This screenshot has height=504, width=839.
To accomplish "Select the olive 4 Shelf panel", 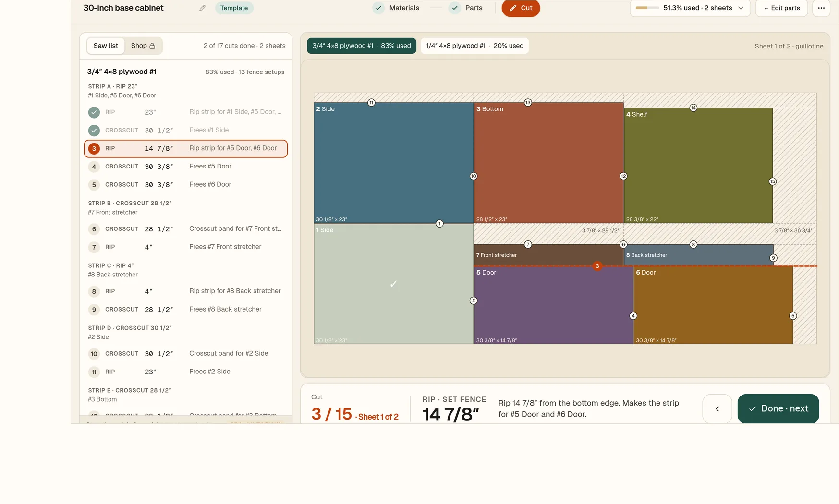I will (x=698, y=166).
